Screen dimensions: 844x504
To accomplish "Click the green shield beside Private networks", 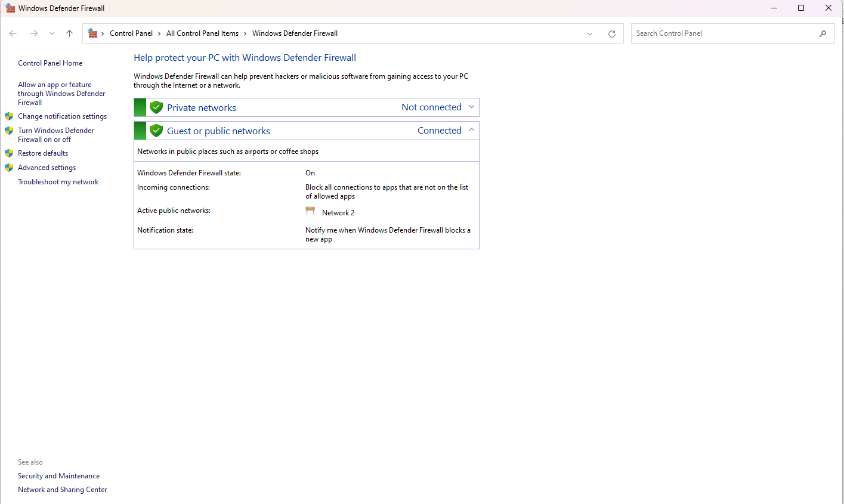I will coord(156,107).
